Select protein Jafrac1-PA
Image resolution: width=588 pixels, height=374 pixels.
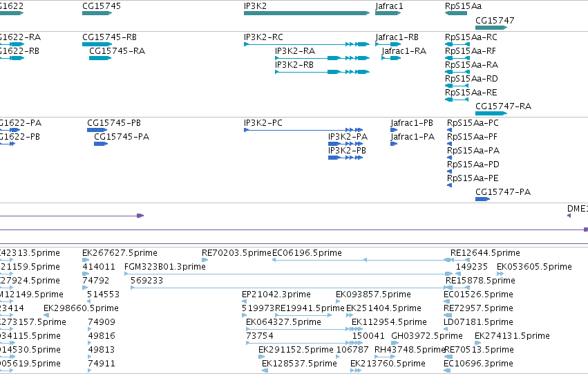(x=412, y=137)
